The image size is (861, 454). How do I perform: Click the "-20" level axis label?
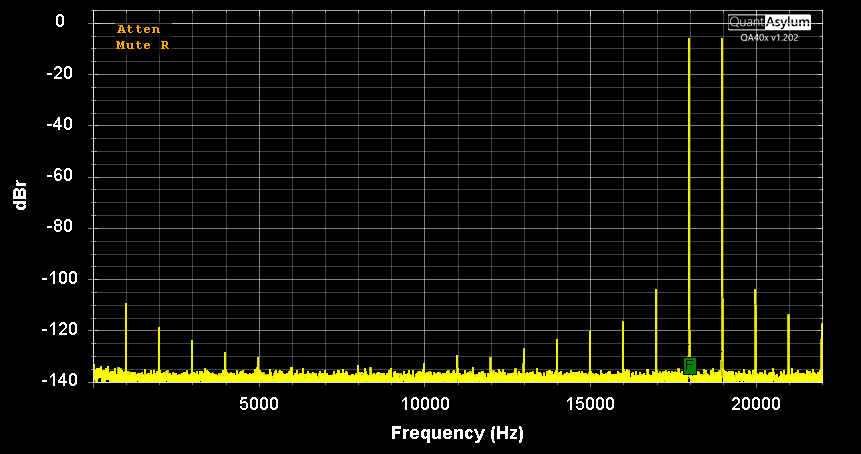[x=60, y=74]
